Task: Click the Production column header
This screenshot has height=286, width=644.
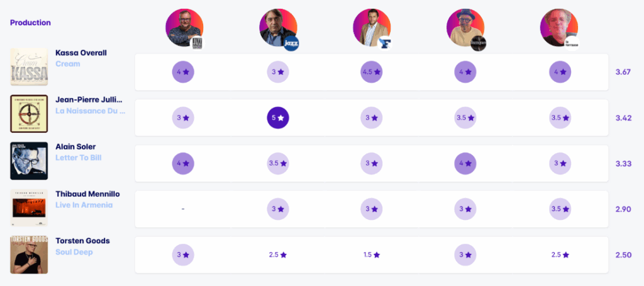Action: coord(30,23)
